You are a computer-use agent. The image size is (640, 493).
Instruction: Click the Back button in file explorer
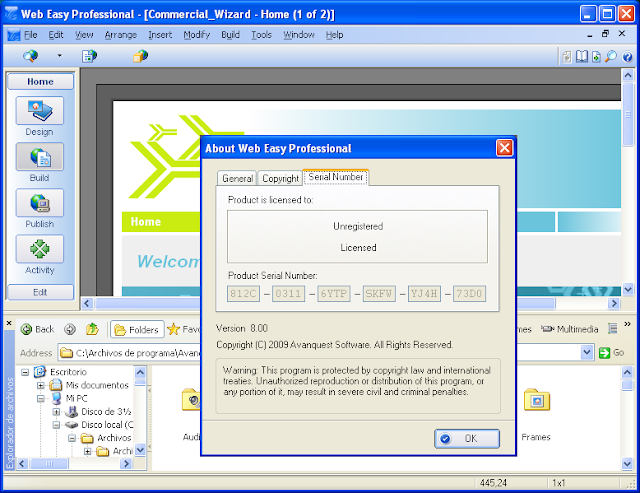click(37, 329)
